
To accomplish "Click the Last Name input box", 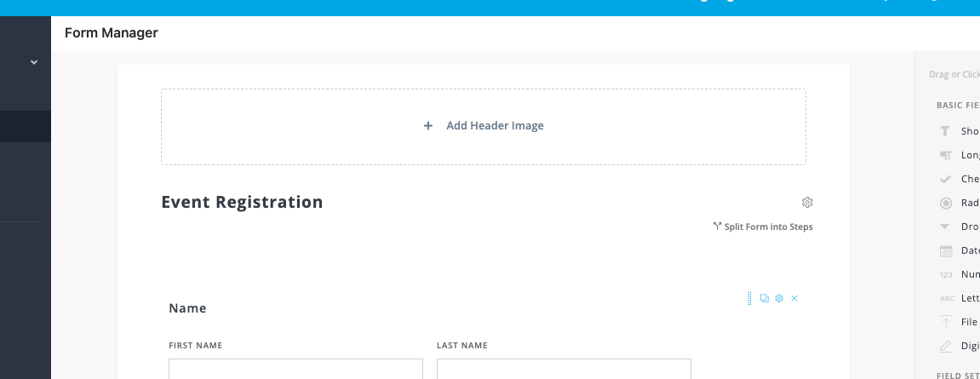I will 564,370.
